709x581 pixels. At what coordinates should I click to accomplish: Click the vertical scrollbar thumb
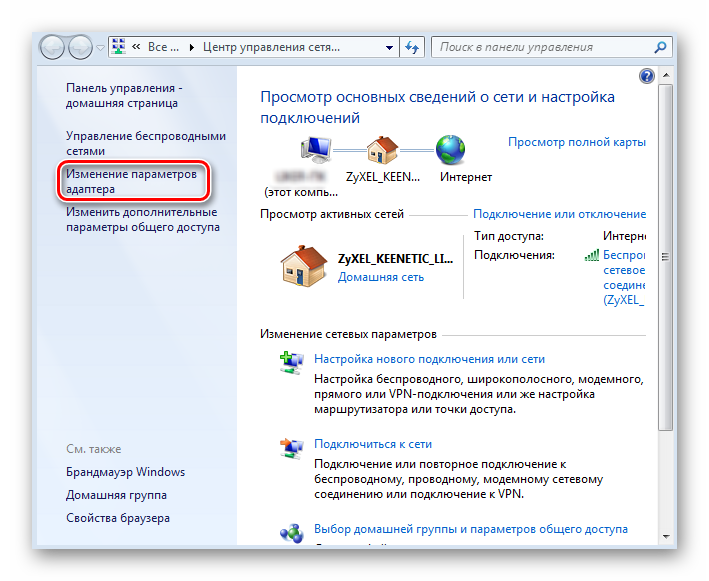click(x=666, y=257)
